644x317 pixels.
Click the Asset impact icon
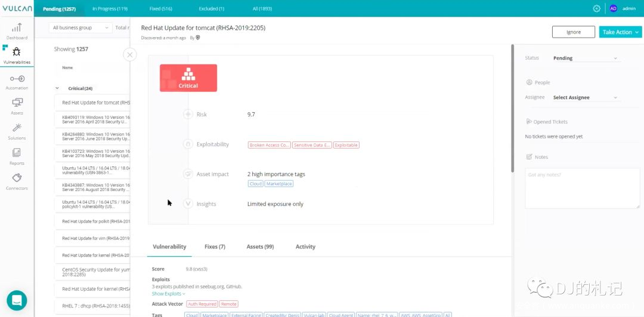(188, 174)
